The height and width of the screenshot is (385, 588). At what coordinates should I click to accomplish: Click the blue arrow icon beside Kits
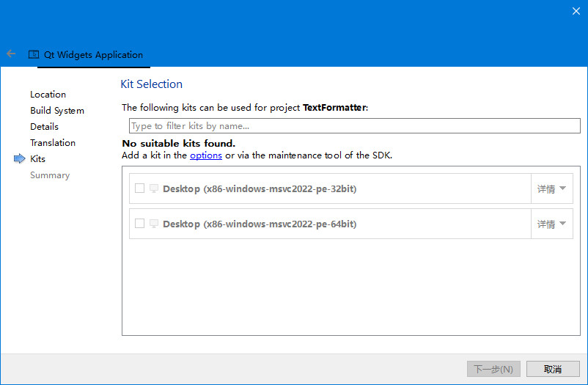20,158
